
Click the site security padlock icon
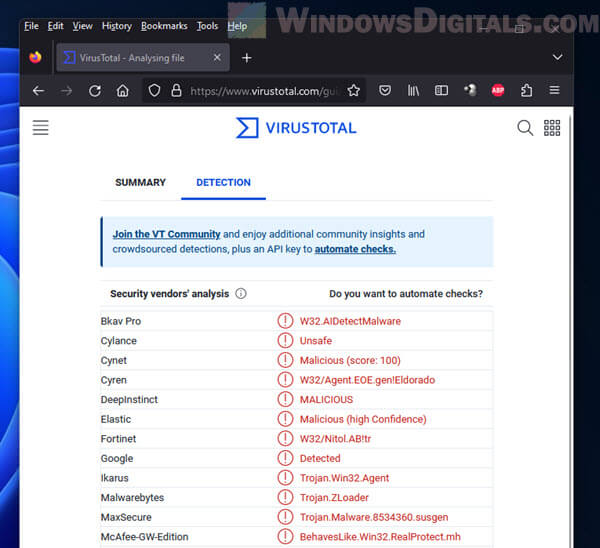click(176, 91)
